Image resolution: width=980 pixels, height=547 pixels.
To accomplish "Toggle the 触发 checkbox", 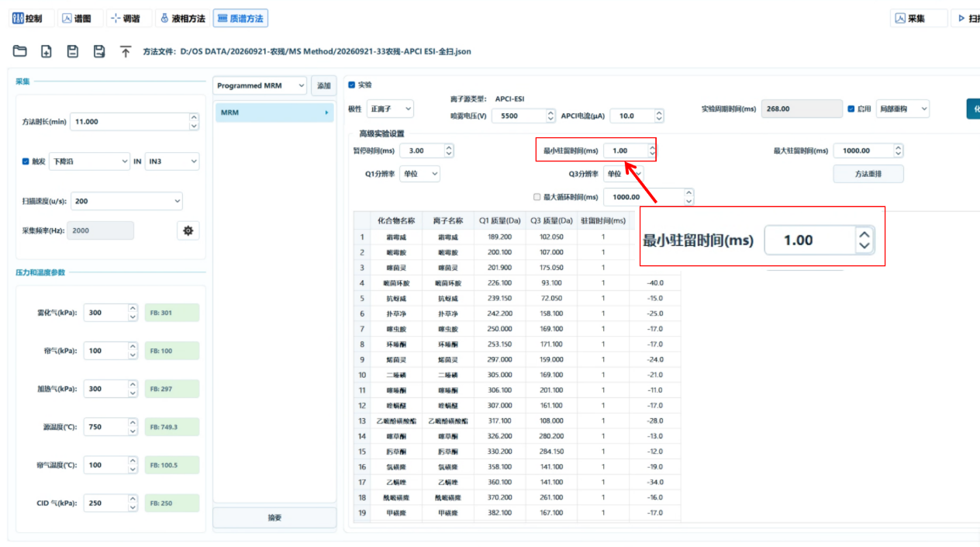I will [x=26, y=161].
